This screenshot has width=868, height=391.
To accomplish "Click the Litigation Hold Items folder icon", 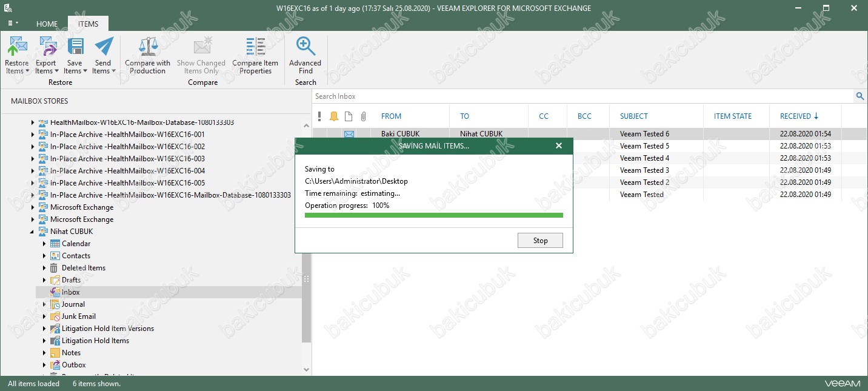I will coord(55,341).
